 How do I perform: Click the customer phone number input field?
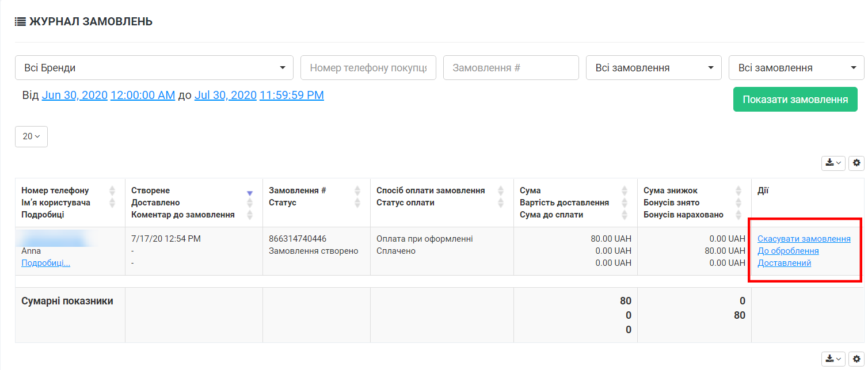coord(368,68)
